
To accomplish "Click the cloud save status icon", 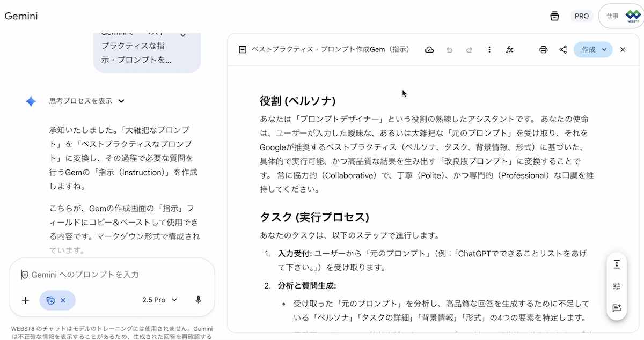I will point(429,50).
